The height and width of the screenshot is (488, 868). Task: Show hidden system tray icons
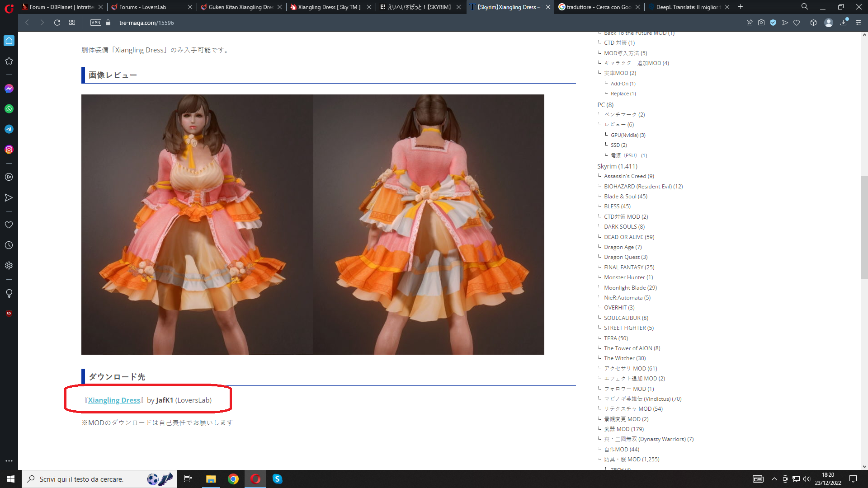(774, 479)
